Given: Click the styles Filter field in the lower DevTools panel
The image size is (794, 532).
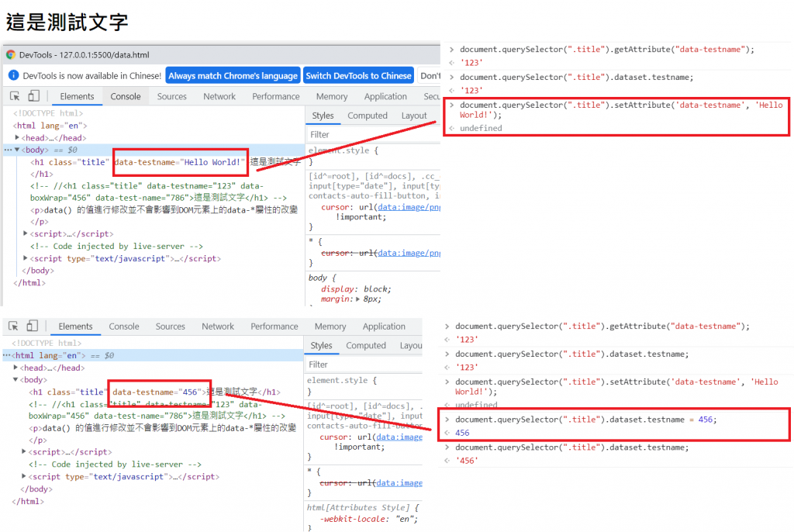Looking at the screenshot, I should (x=364, y=364).
